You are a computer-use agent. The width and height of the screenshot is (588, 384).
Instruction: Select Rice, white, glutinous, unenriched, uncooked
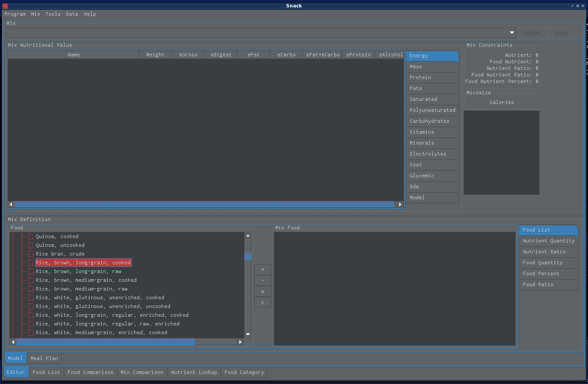pos(103,306)
